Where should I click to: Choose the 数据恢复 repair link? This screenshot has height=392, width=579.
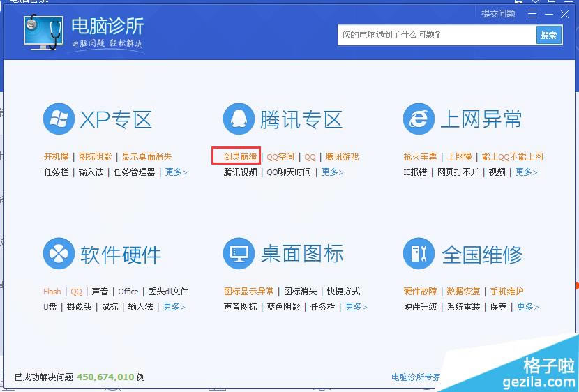click(x=463, y=292)
